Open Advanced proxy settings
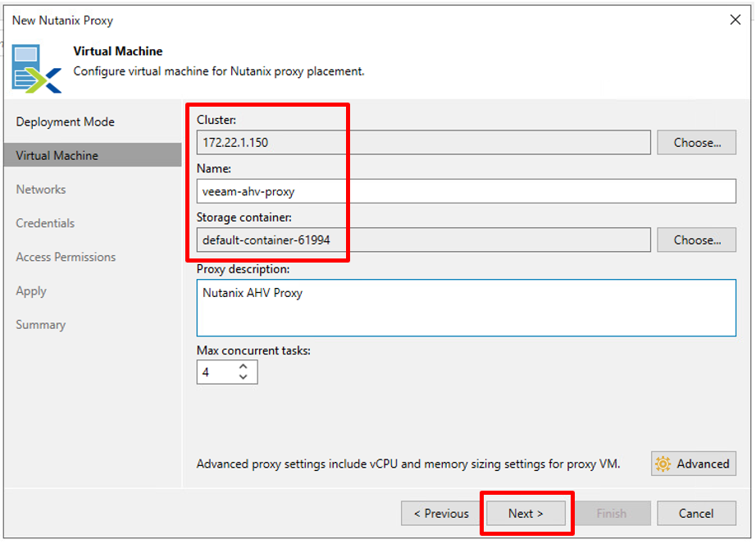The image size is (756, 544). [x=694, y=464]
